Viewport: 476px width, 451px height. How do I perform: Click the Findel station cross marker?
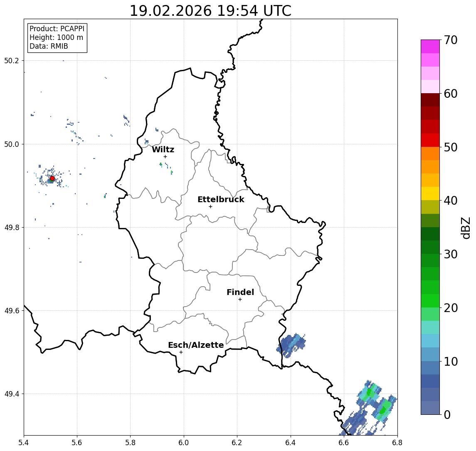click(x=240, y=300)
